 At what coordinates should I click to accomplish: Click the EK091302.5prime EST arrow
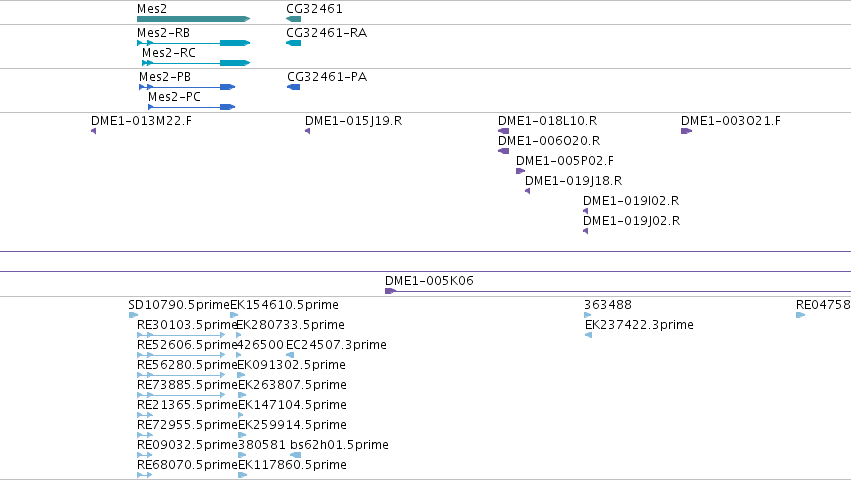click(x=242, y=375)
